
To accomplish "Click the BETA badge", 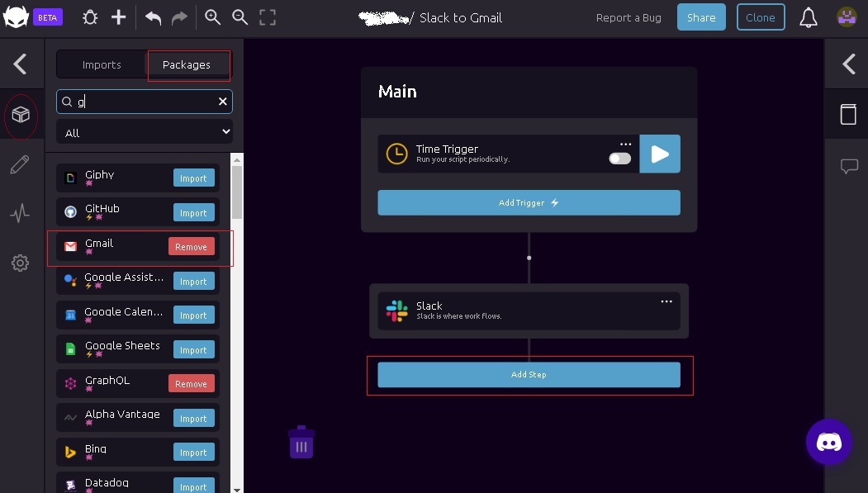I will pos(48,17).
